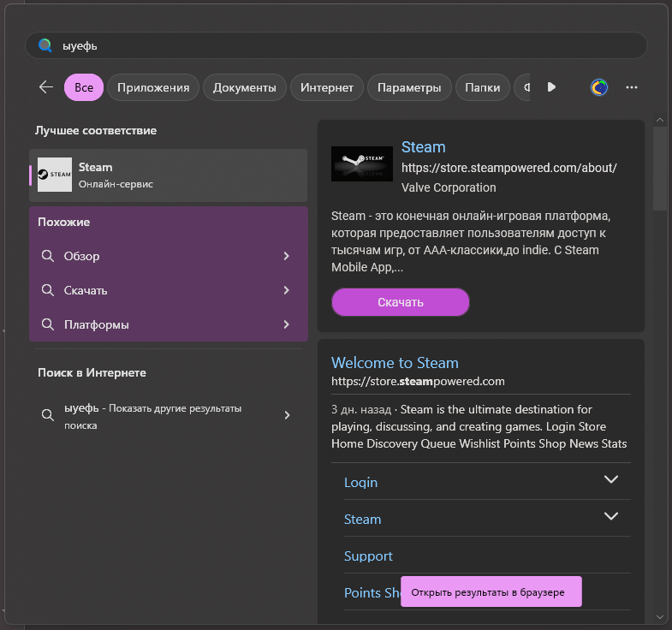Open the Steam sublink in results
The height and width of the screenshot is (630, 672).
coord(363,519)
